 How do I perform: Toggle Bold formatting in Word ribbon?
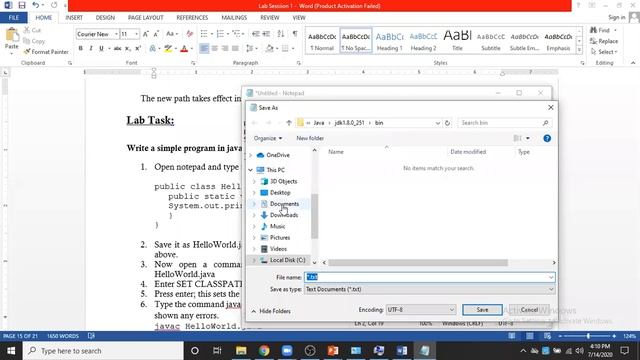click(81, 49)
